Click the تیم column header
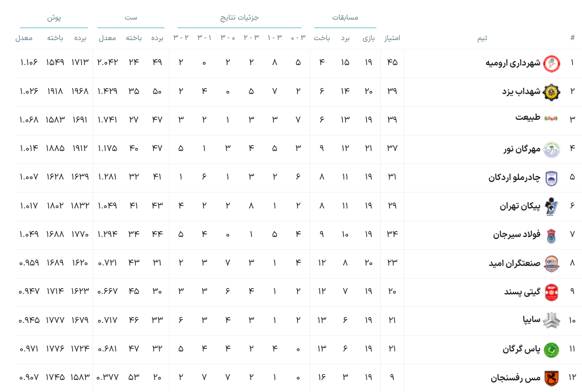The width and height of the screenshot is (582, 392). [x=482, y=38]
